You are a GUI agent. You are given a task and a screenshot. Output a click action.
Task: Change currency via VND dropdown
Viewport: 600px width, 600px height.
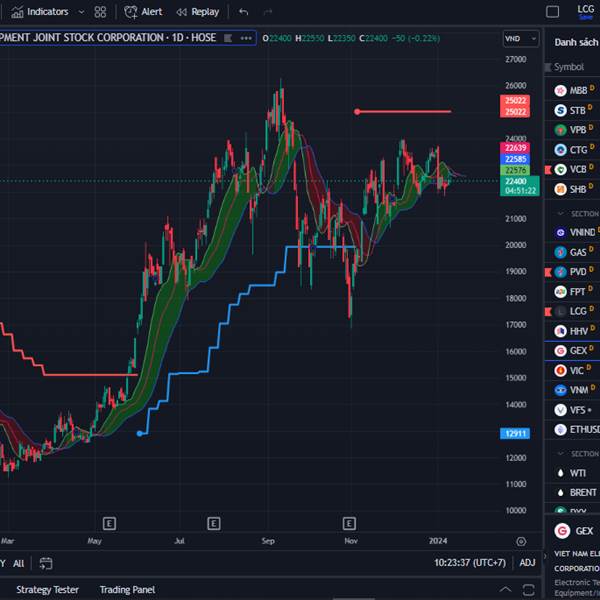tap(520, 39)
